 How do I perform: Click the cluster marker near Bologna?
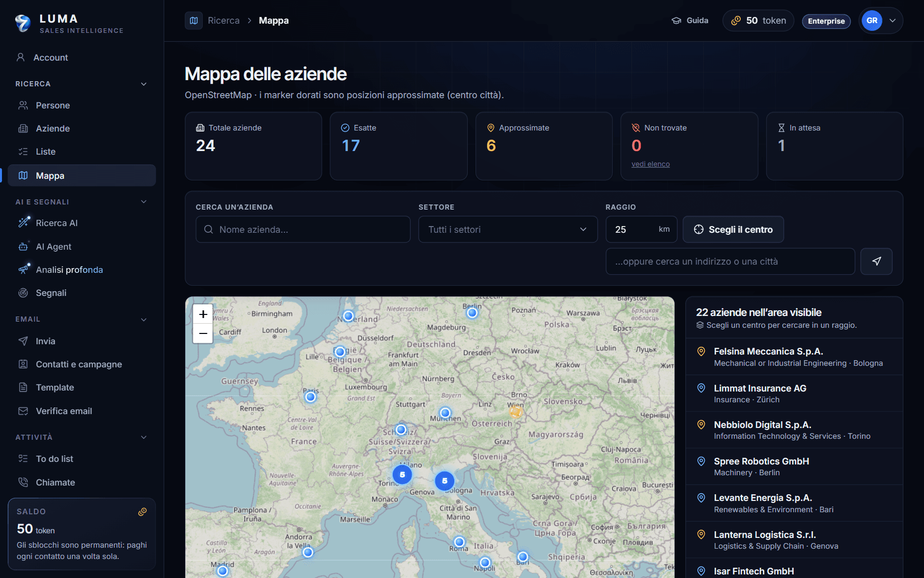[445, 481]
